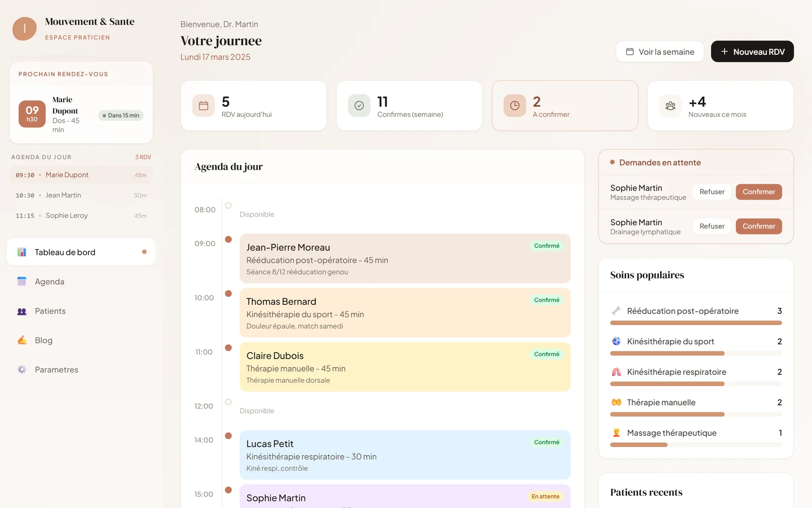Viewport: 812px width, 508px height.
Task: Refuse Sophie Martin's Drainage lymphatique request
Action: pyautogui.click(x=712, y=227)
